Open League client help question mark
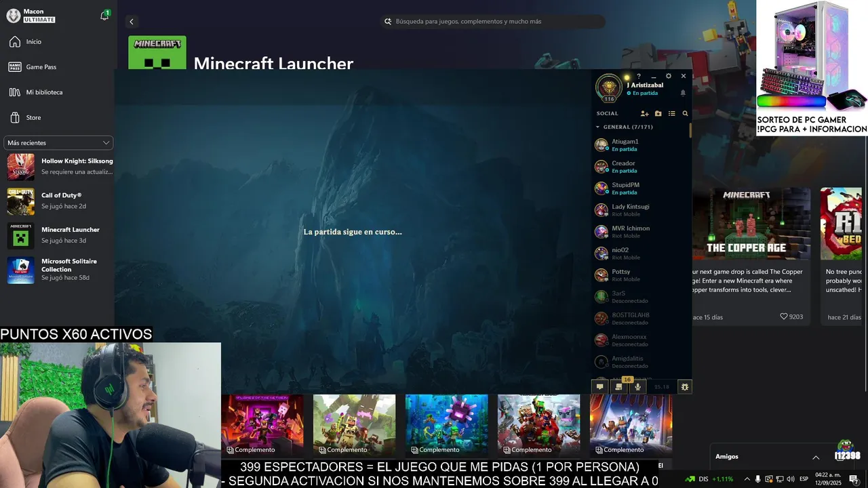 click(639, 76)
